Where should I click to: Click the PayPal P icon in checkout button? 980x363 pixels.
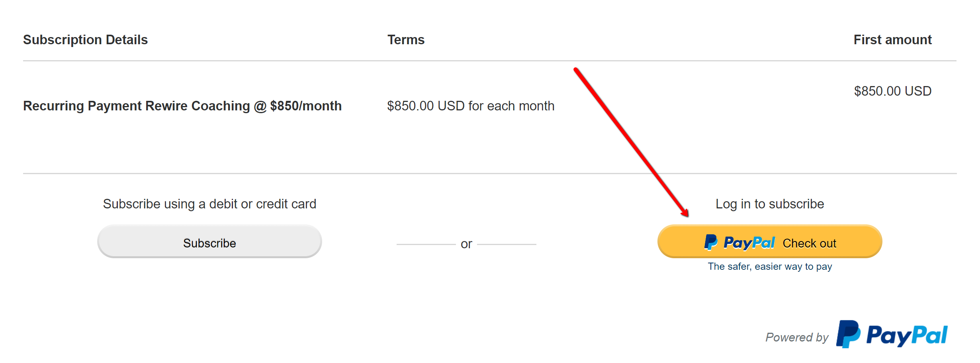tap(711, 242)
